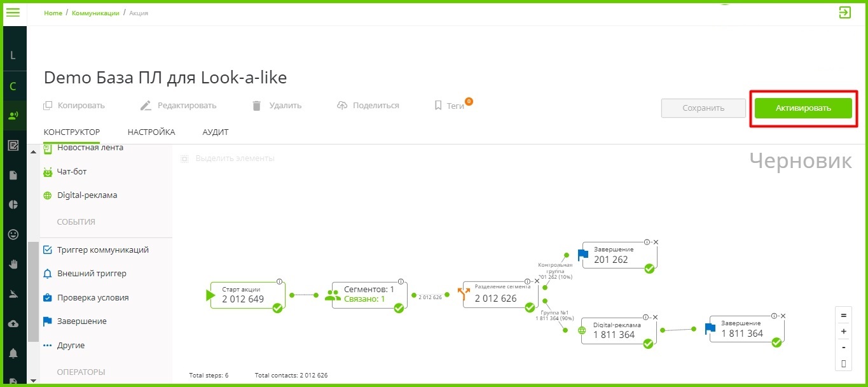
Task: Click the hand icon in sidebar
Action: coord(13,264)
